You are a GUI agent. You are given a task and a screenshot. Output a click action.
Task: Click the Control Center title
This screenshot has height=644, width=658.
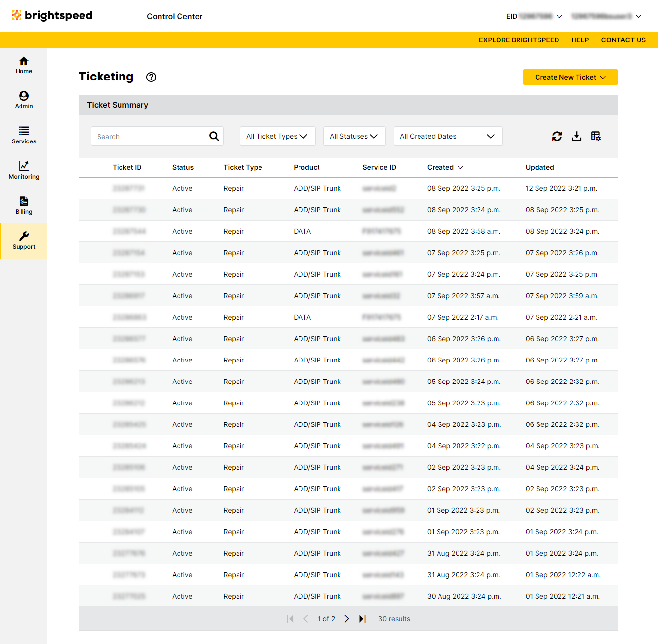click(175, 16)
